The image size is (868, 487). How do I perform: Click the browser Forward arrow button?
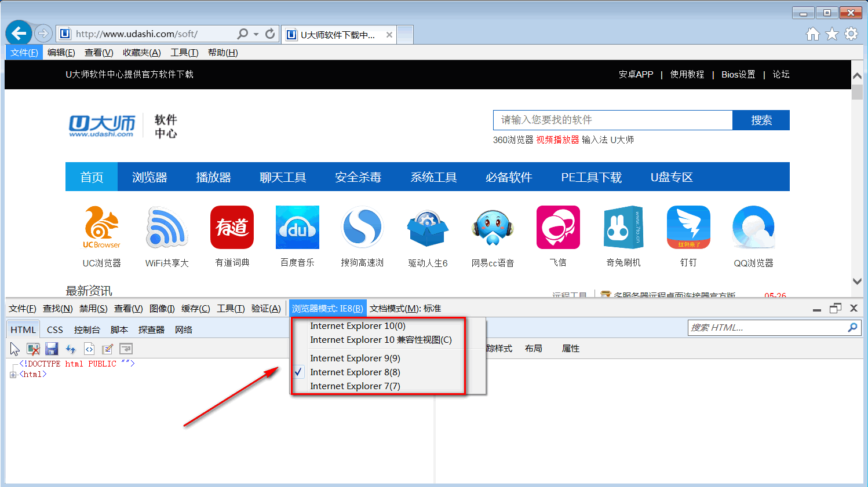tap(43, 34)
